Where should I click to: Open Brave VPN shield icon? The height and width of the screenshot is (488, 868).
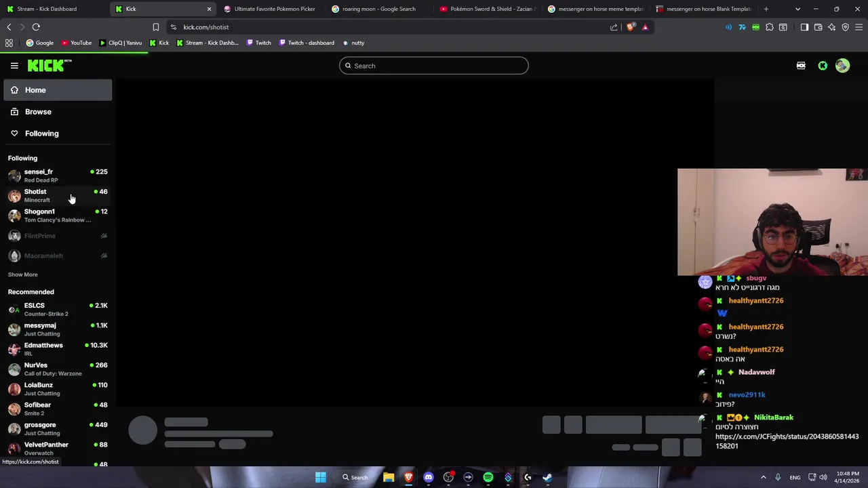(846, 27)
